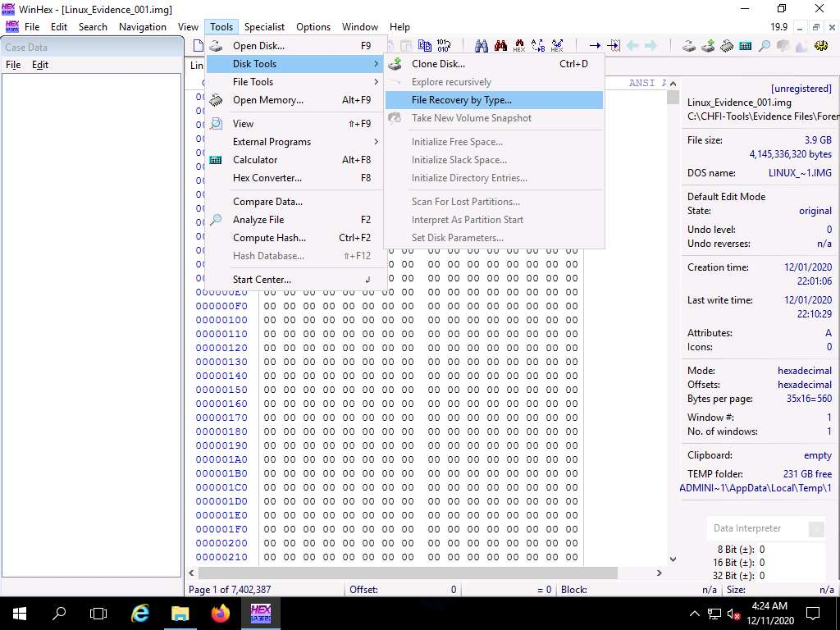Click the Open RAM chip toolbar icon
The height and width of the screenshot is (630, 840).
[x=727, y=46]
